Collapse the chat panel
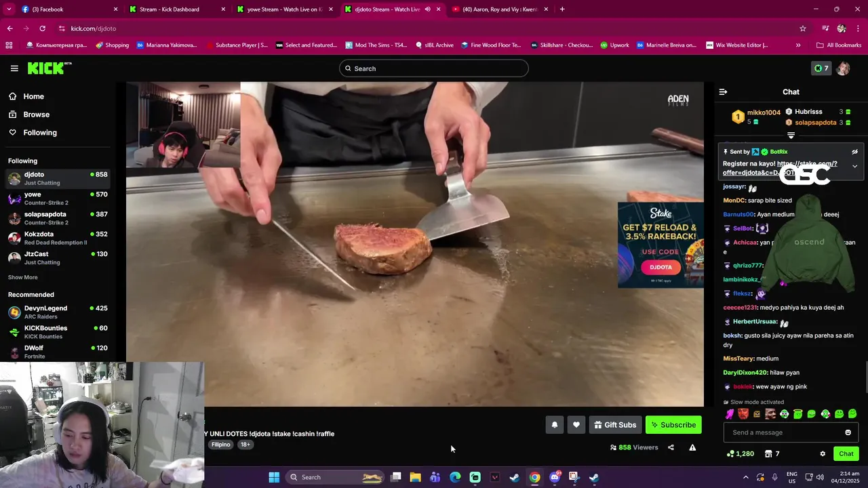Viewport: 868px width, 488px height. 723,91
